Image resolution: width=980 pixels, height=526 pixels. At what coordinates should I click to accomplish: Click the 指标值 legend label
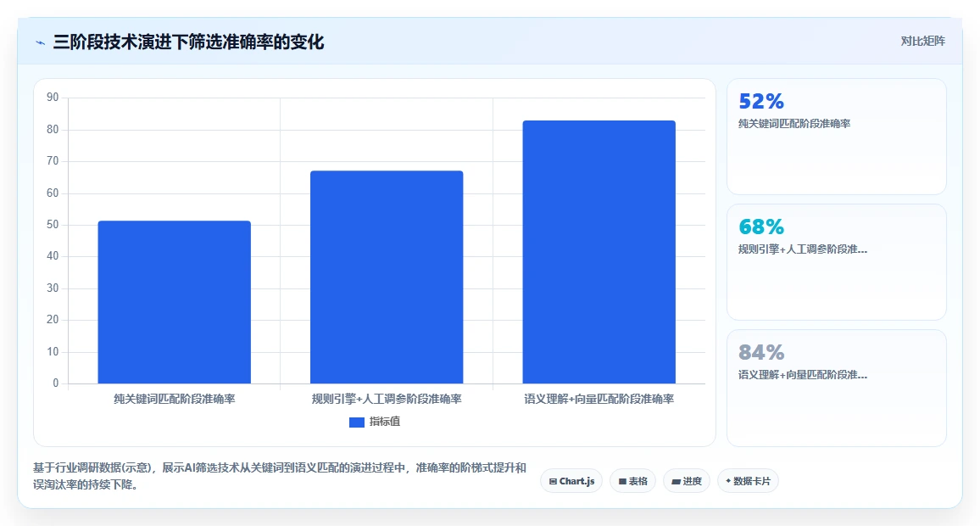coord(384,422)
